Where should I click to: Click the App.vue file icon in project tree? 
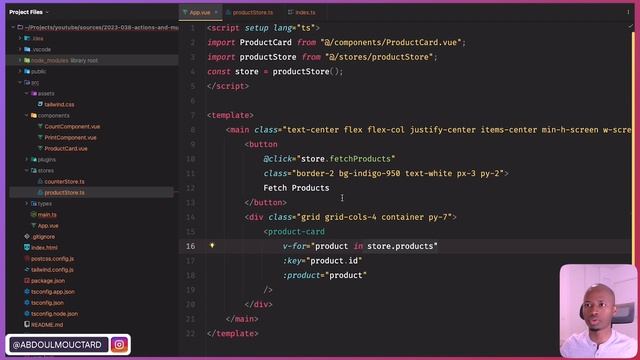point(33,226)
